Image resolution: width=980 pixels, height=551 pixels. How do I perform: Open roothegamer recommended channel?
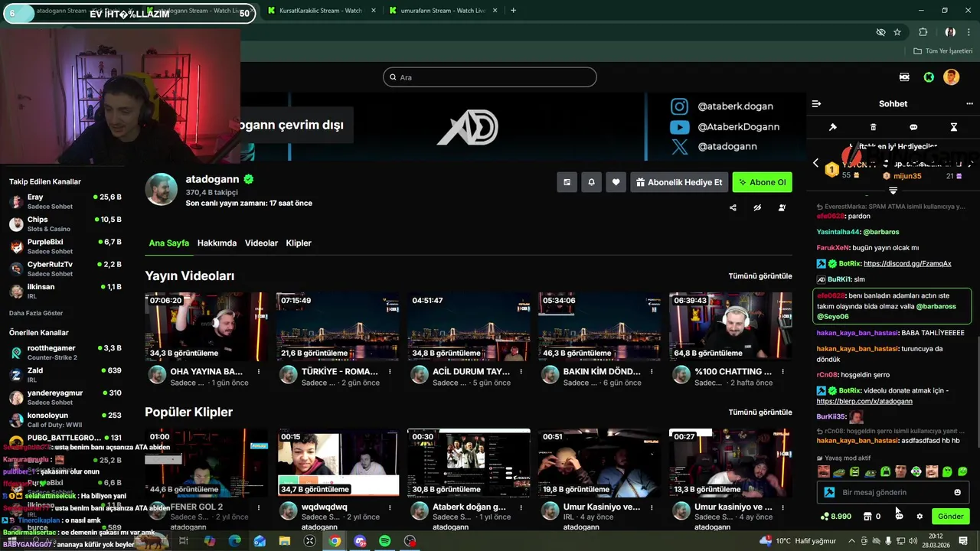(x=65, y=352)
